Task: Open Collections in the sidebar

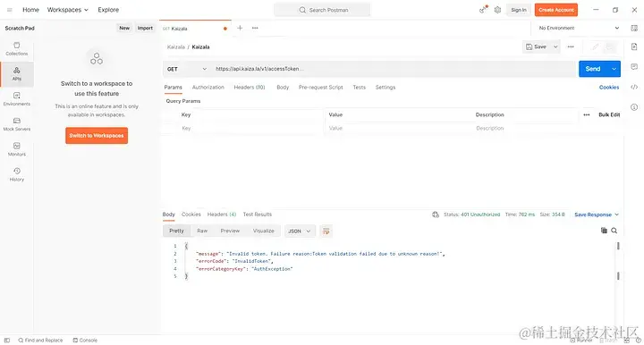Action: [x=17, y=49]
